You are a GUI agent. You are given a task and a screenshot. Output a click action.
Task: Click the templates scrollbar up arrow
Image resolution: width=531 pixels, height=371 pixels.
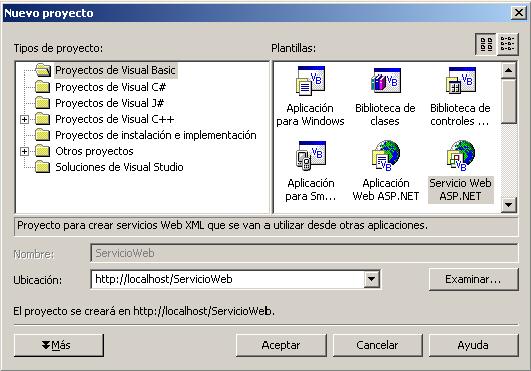(508, 70)
